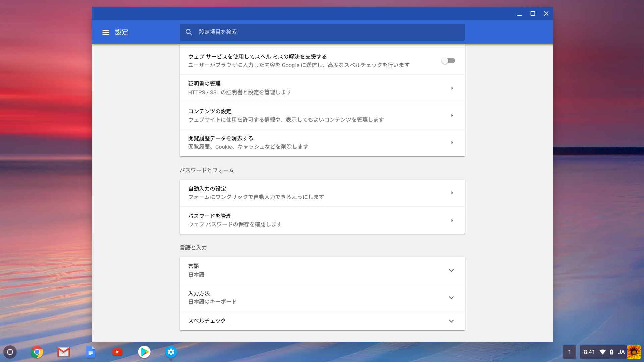Launch Gmail from the taskbar
The height and width of the screenshot is (362, 644).
coord(64,352)
